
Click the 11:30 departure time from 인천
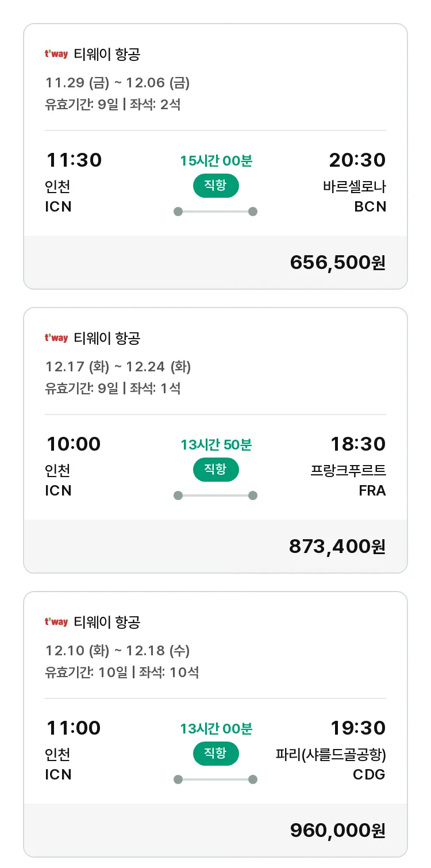tap(74, 160)
